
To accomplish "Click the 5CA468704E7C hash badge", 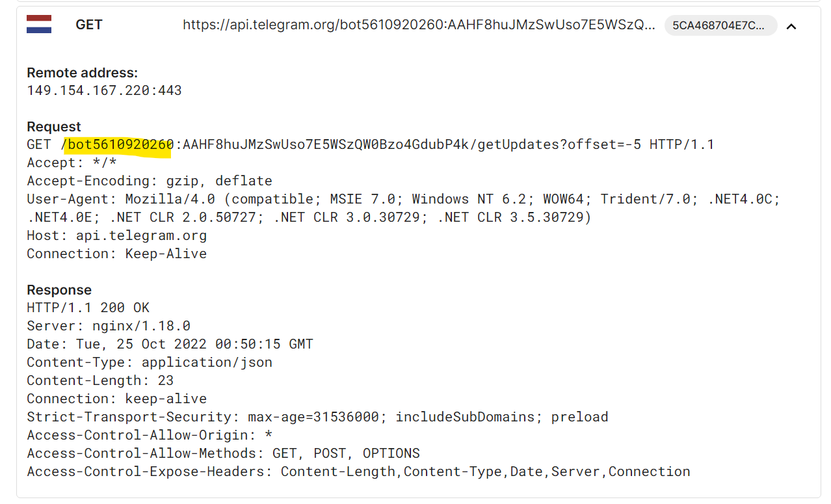I will [720, 25].
